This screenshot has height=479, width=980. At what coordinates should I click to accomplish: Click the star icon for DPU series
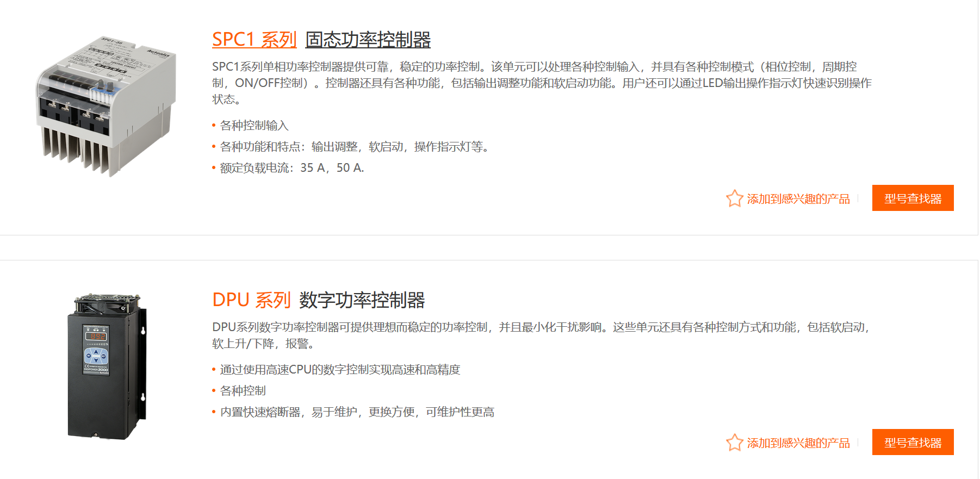click(734, 443)
